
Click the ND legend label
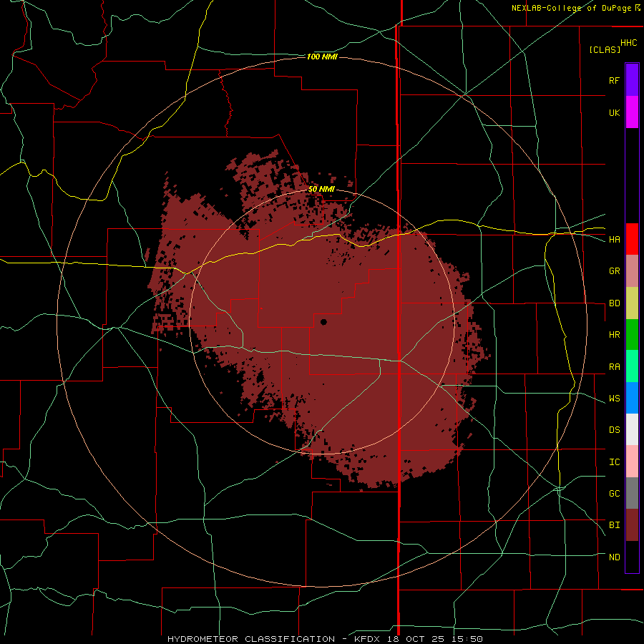point(614,557)
